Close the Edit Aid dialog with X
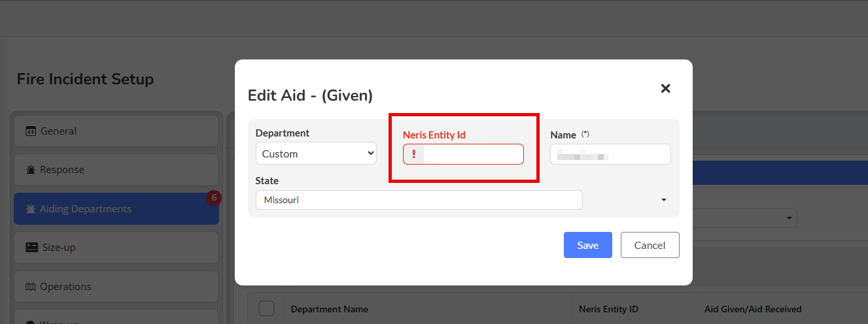Viewport: 868px width, 324px height. [x=665, y=88]
